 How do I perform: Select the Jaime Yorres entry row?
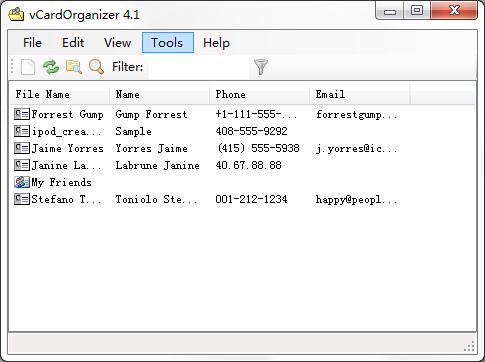(243, 148)
